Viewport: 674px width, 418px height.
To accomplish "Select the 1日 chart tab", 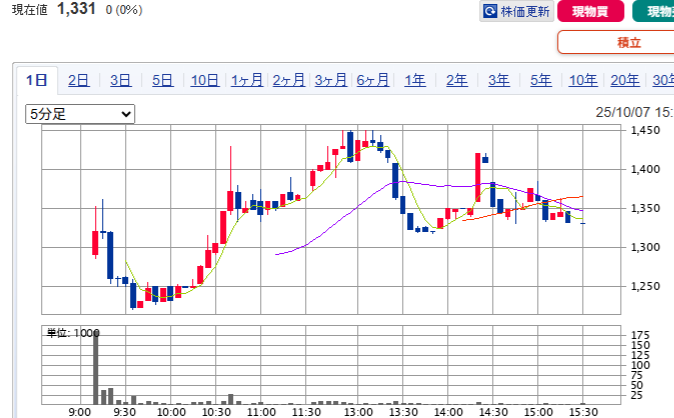I will click(x=37, y=81).
